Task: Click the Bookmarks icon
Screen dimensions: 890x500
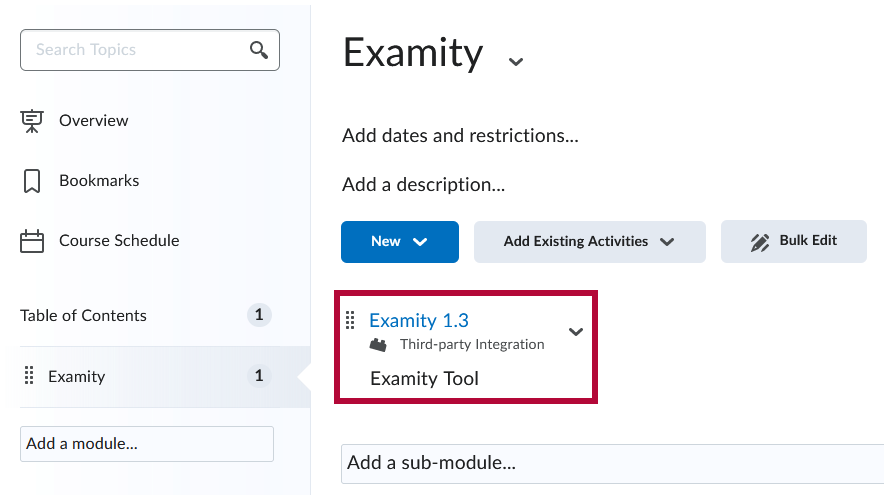Action: [x=32, y=181]
